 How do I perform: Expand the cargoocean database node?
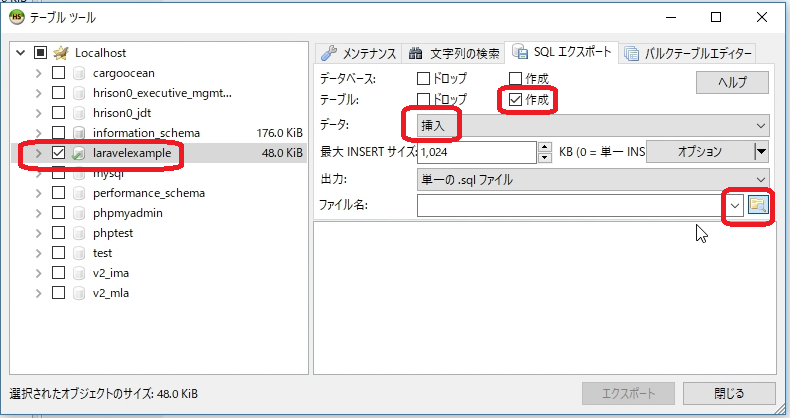coord(39,73)
